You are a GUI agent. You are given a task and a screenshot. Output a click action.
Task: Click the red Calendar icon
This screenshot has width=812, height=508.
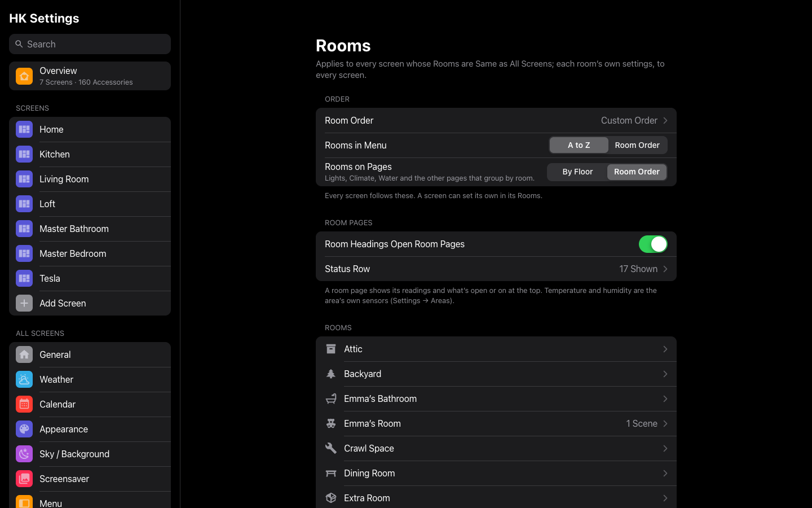pos(24,404)
